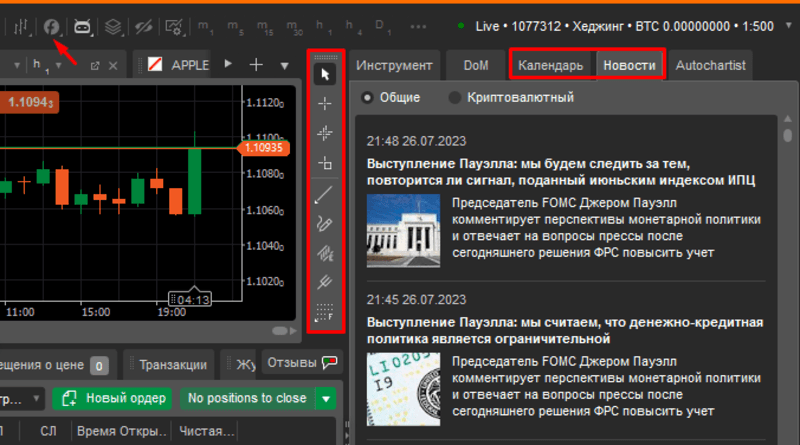Screen dimensions: 800x445
Task: Click the news panel scrollbar thumb
Action: point(788,135)
